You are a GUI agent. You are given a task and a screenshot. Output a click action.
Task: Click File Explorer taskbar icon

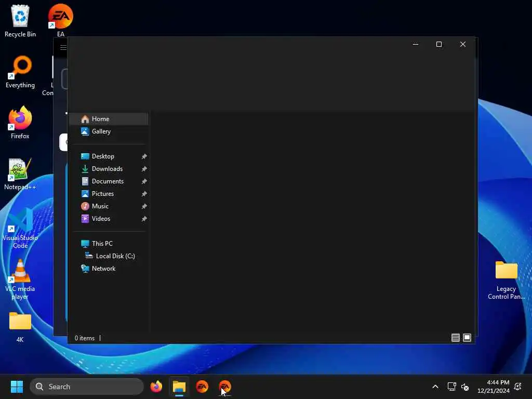[x=179, y=387]
